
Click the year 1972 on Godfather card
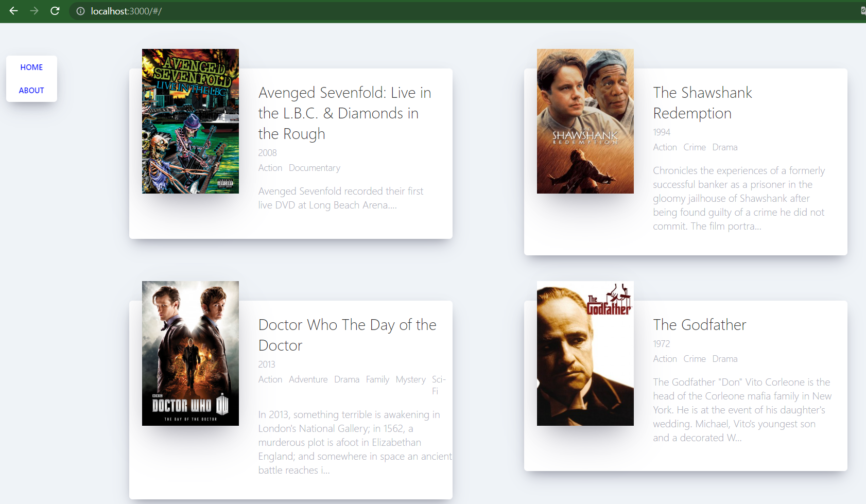(662, 344)
